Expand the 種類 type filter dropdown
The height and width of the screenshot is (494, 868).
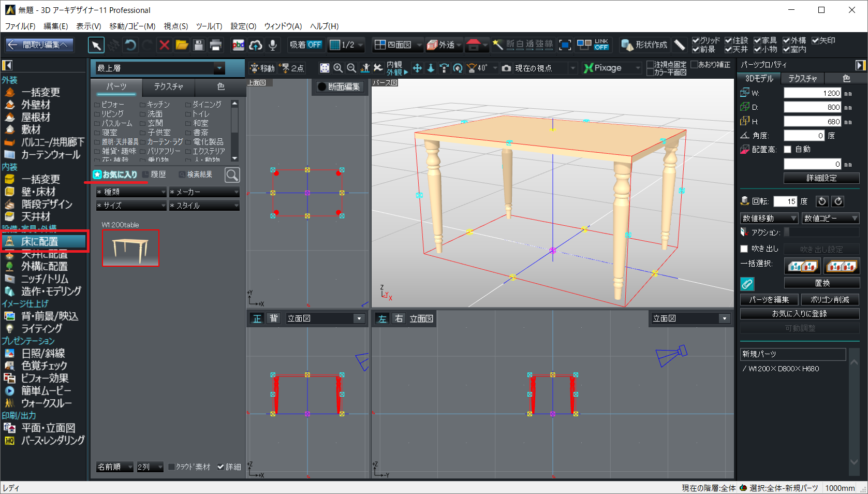[131, 192]
